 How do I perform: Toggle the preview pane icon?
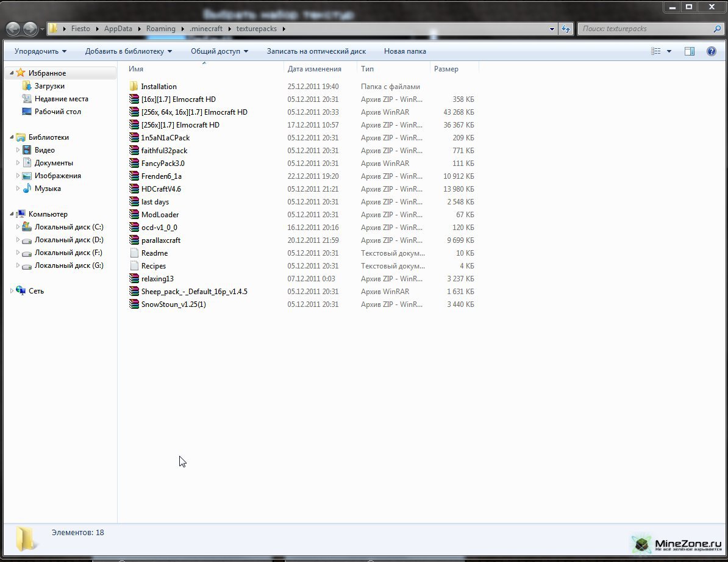point(690,51)
